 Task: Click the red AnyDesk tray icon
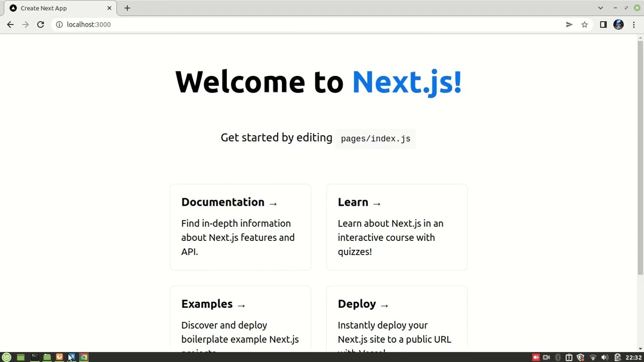click(x=536, y=357)
